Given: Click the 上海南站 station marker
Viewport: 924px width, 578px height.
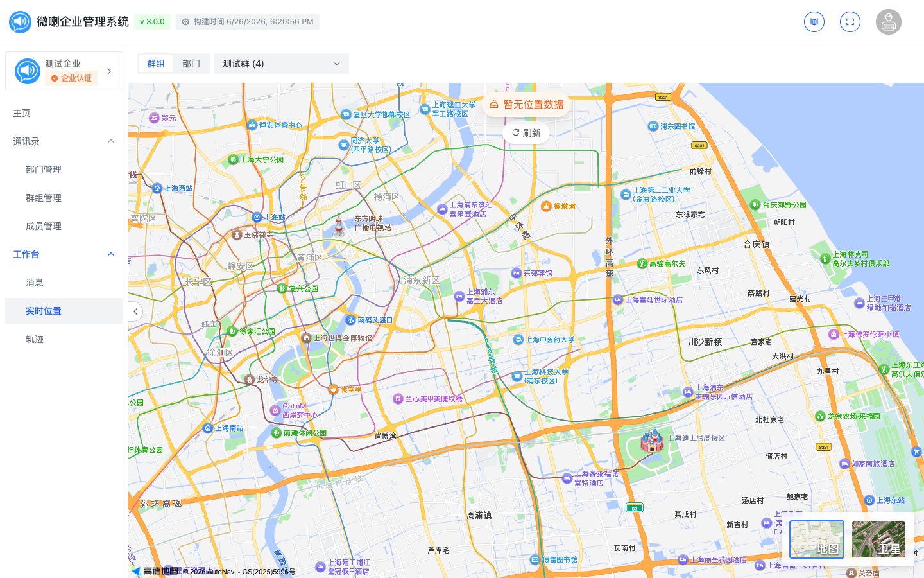Looking at the screenshot, I should tap(207, 428).
